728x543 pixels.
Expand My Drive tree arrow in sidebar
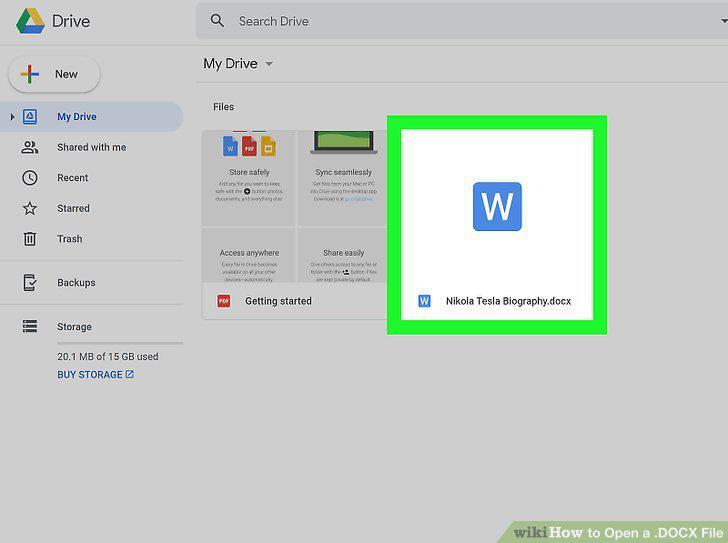[x=12, y=116]
